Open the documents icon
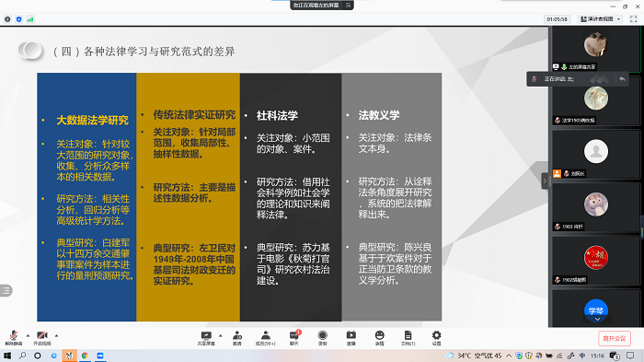 click(x=408, y=338)
